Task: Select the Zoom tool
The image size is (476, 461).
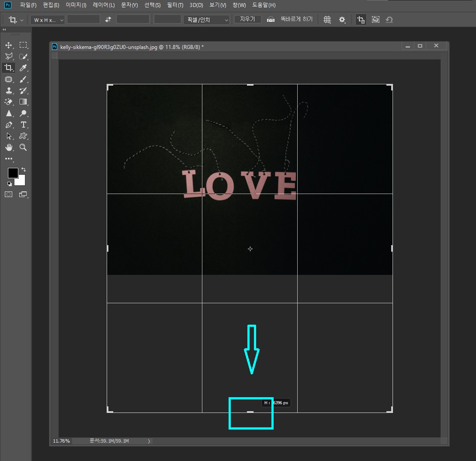Action: pos(23,148)
